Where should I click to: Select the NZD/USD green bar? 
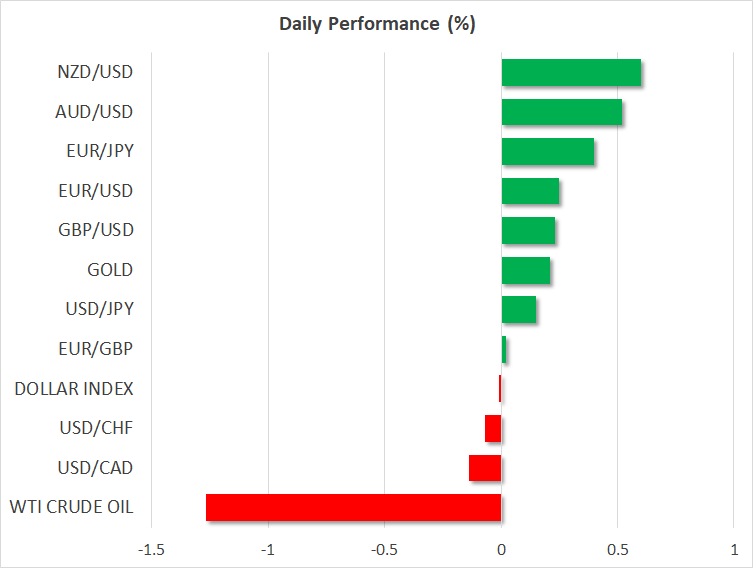coord(571,73)
